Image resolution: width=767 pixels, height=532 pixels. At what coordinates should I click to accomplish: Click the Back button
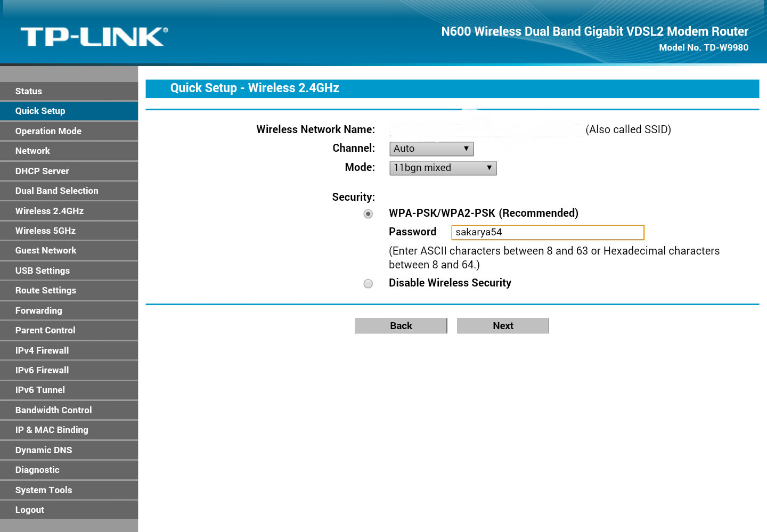(401, 326)
